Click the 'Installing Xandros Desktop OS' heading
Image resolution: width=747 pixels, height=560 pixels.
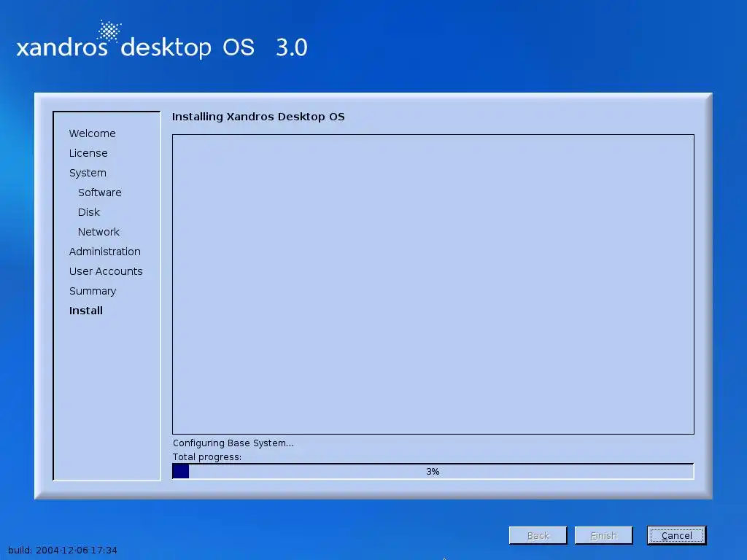[x=258, y=117]
